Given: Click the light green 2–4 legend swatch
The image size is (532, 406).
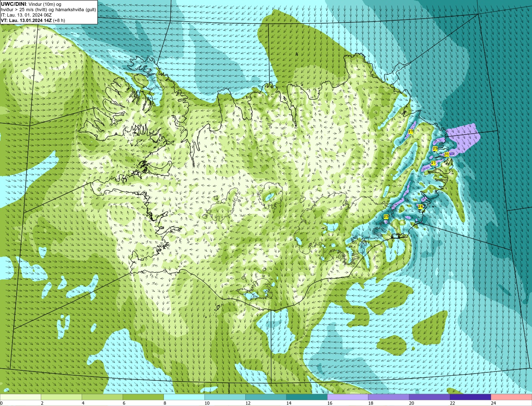Looking at the screenshot, I should [62, 397].
